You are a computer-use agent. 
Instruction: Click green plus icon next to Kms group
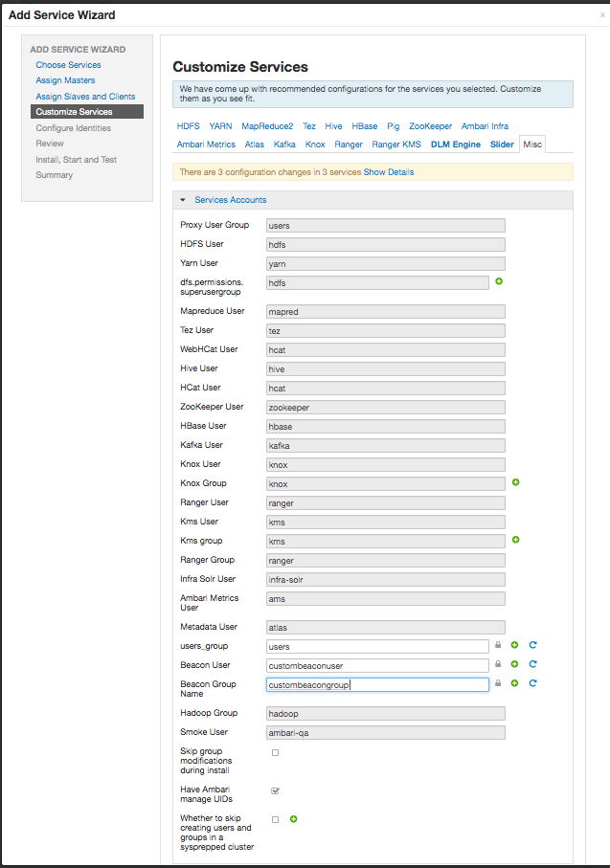point(515,540)
